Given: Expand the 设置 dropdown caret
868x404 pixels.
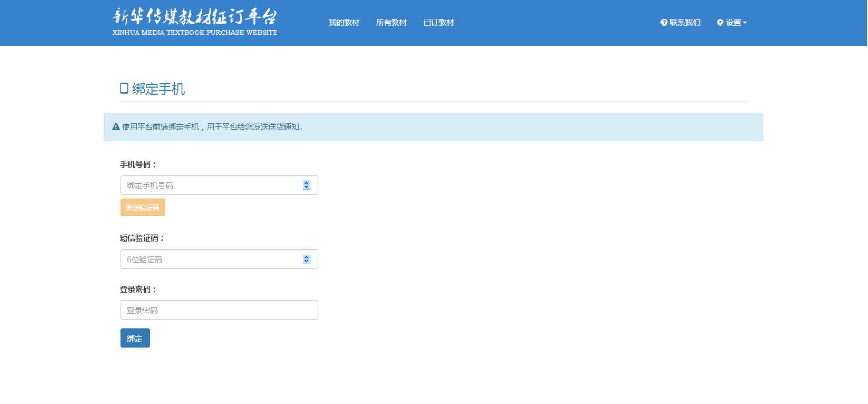Looking at the screenshot, I should tap(745, 23).
